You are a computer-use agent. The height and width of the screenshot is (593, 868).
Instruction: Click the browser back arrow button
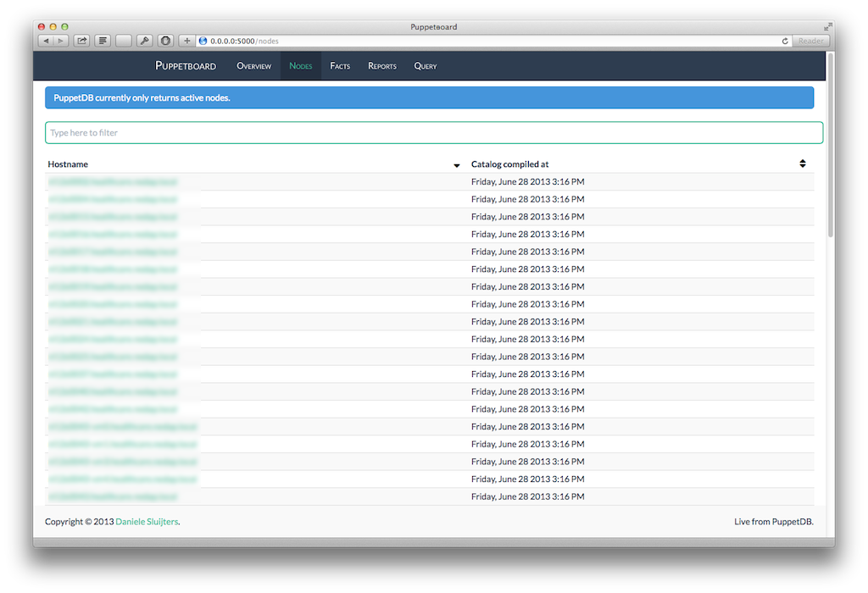[46, 41]
